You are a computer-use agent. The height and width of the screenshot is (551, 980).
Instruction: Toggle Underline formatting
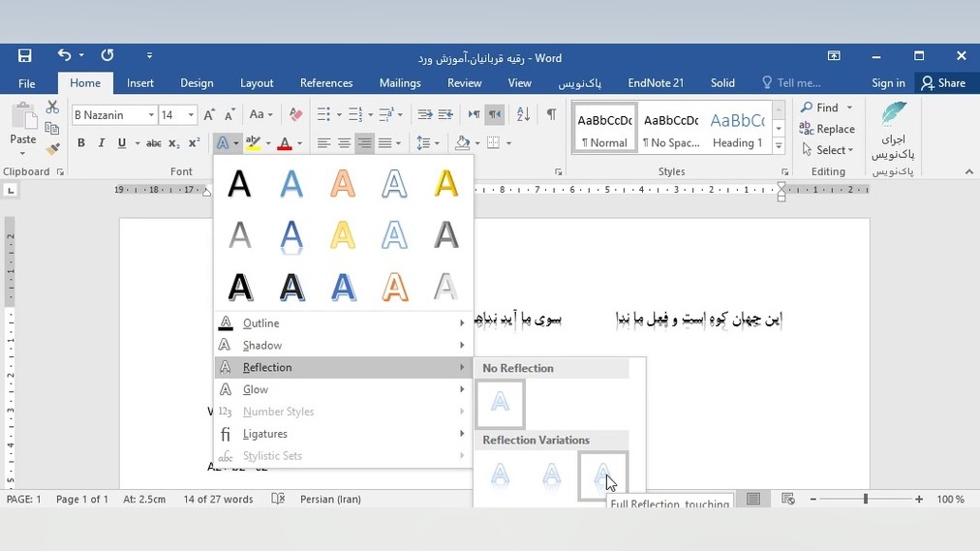click(x=122, y=143)
